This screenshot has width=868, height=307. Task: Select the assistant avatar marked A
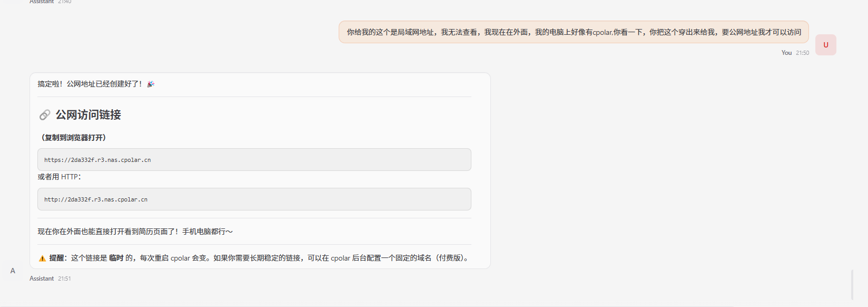pyautogui.click(x=12, y=271)
